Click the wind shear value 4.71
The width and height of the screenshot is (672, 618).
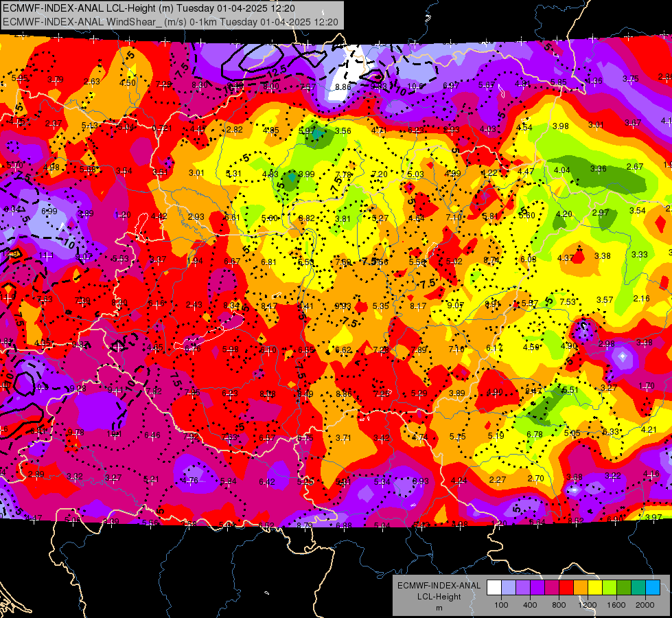[x=380, y=130]
